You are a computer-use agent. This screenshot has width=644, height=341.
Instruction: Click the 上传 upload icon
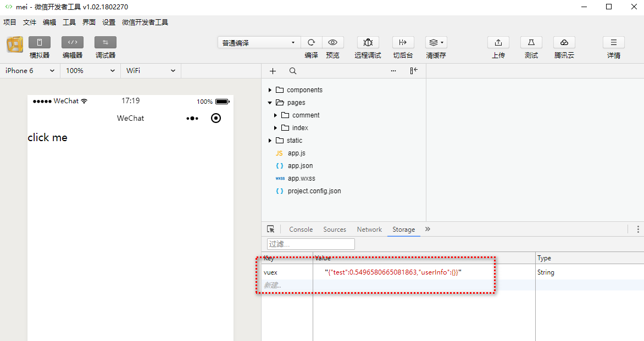click(x=498, y=42)
